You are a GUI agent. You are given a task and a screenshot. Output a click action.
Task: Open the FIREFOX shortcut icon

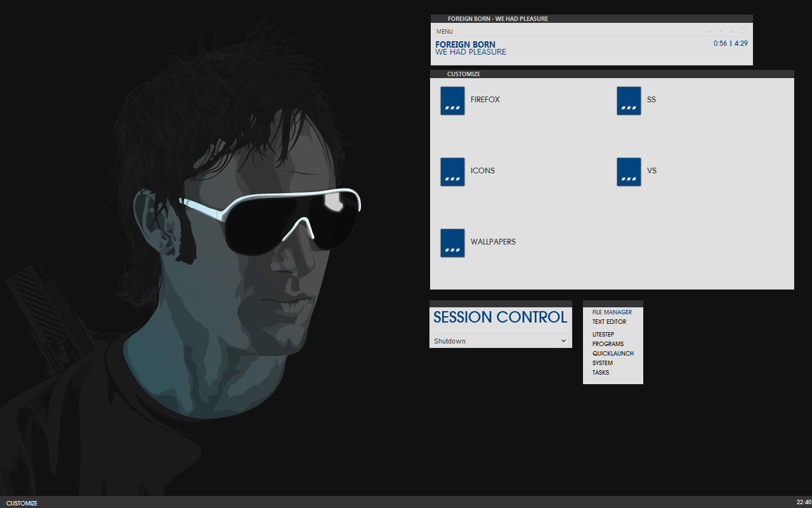point(452,101)
